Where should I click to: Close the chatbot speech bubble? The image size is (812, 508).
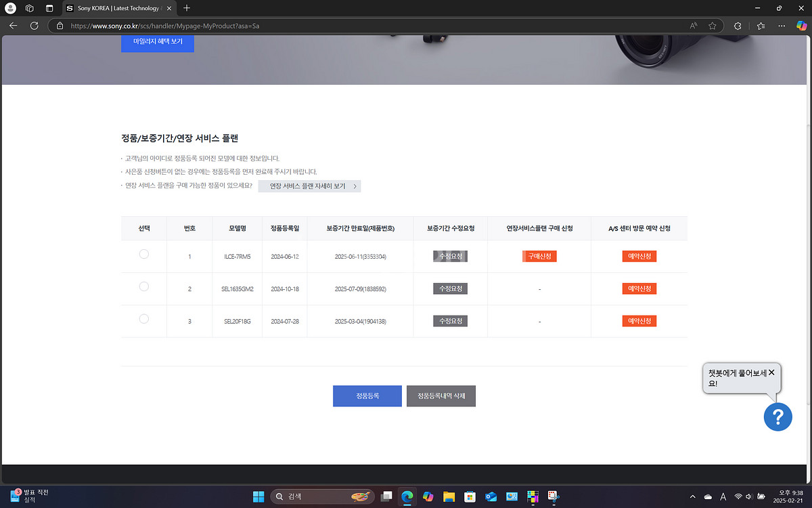pyautogui.click(x=771, y=373)
